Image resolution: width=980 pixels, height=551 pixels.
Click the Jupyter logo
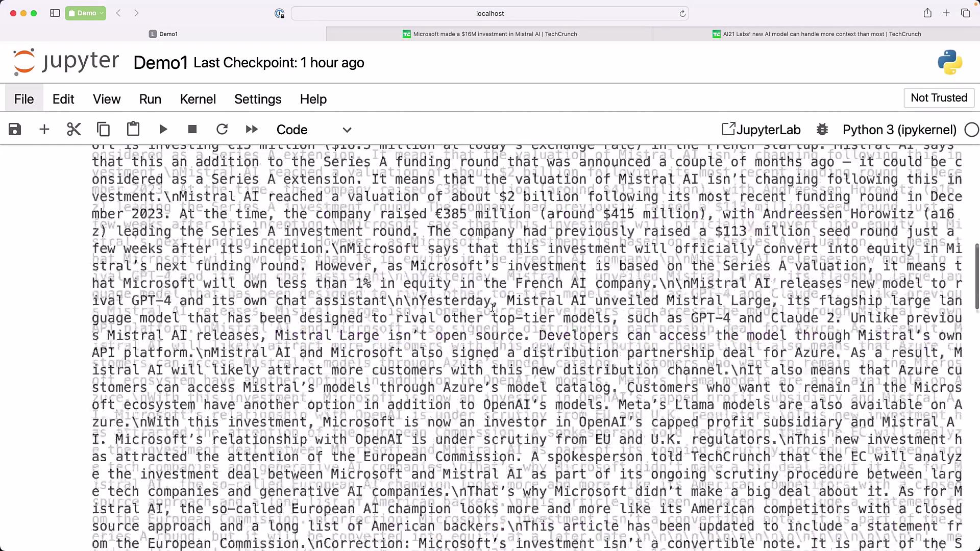[65, 62]
